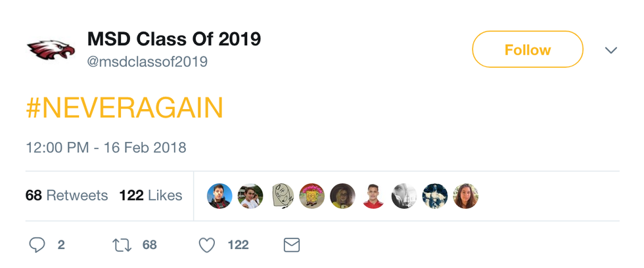Open the last liker avatar with long hair
The height and width of the screenshot is (268, 644).
click(465, 196)
